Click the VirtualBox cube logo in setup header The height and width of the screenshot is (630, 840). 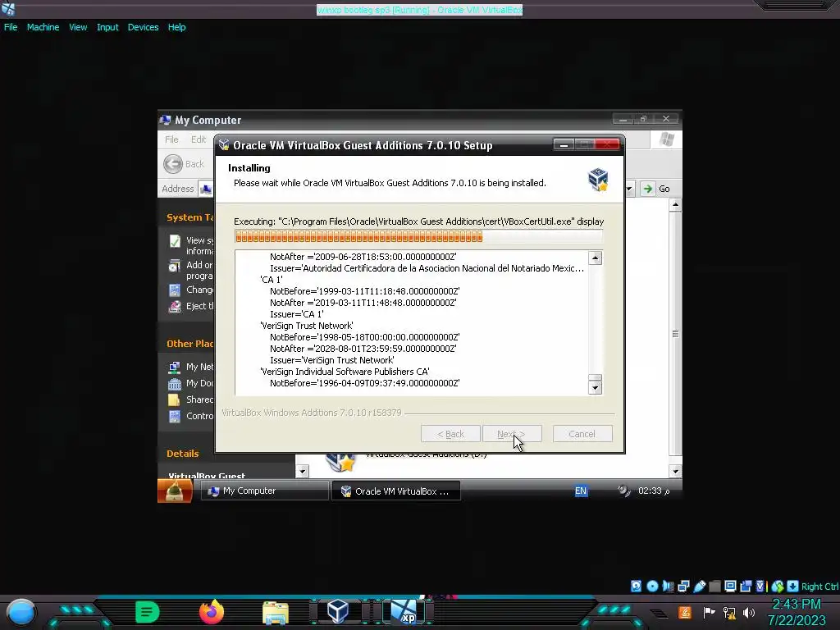598,180
